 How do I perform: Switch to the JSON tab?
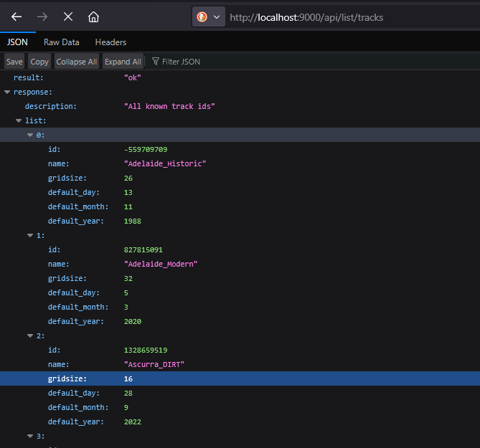click(x=17, y=42)
